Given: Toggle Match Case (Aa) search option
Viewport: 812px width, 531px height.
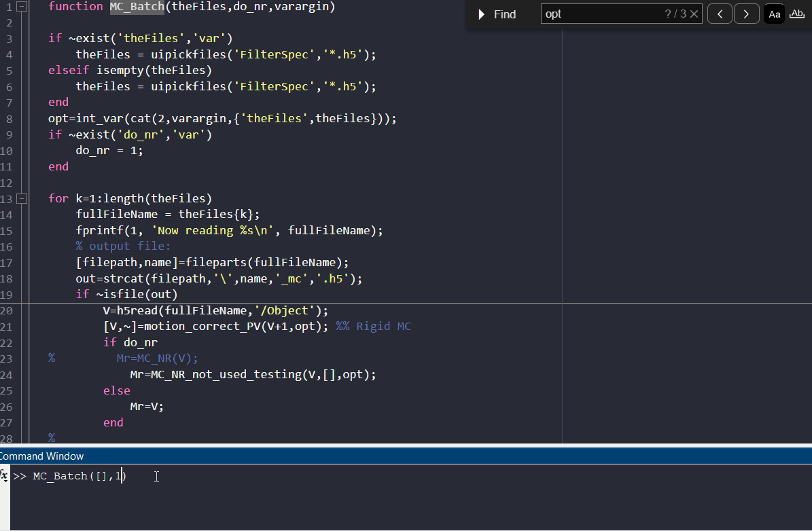Looking at the screenshot, I should pos(774,14).
